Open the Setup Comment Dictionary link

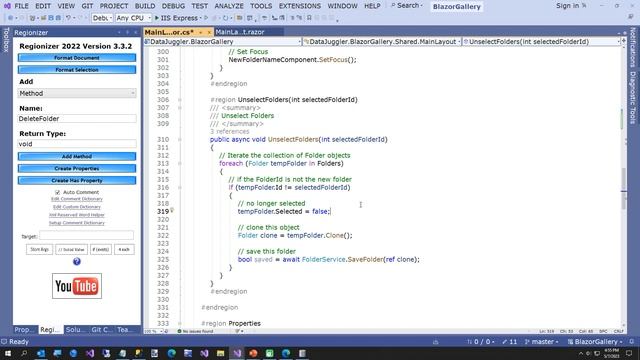click(77, 223)
